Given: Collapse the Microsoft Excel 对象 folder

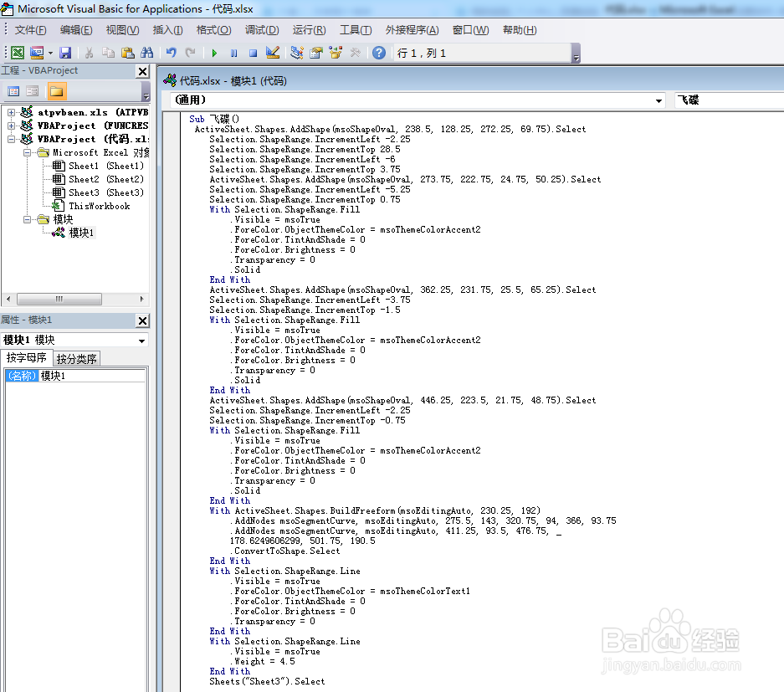Looking at the screenshot, I should click(27, 152).
